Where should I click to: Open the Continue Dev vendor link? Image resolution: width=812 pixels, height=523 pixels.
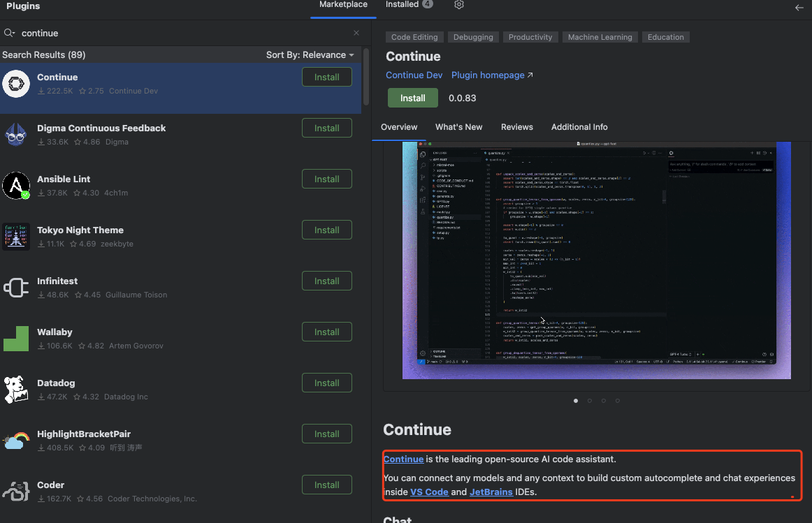click(414, 75)
